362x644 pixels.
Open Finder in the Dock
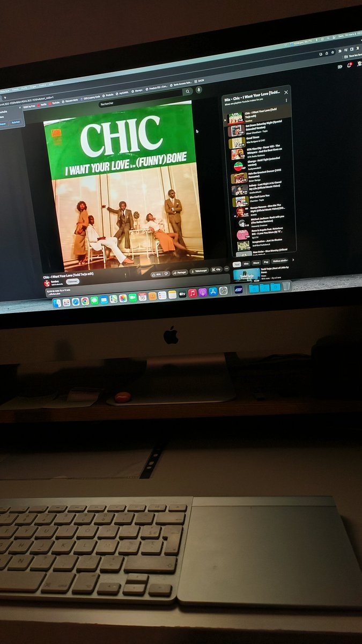click(57, 303)
